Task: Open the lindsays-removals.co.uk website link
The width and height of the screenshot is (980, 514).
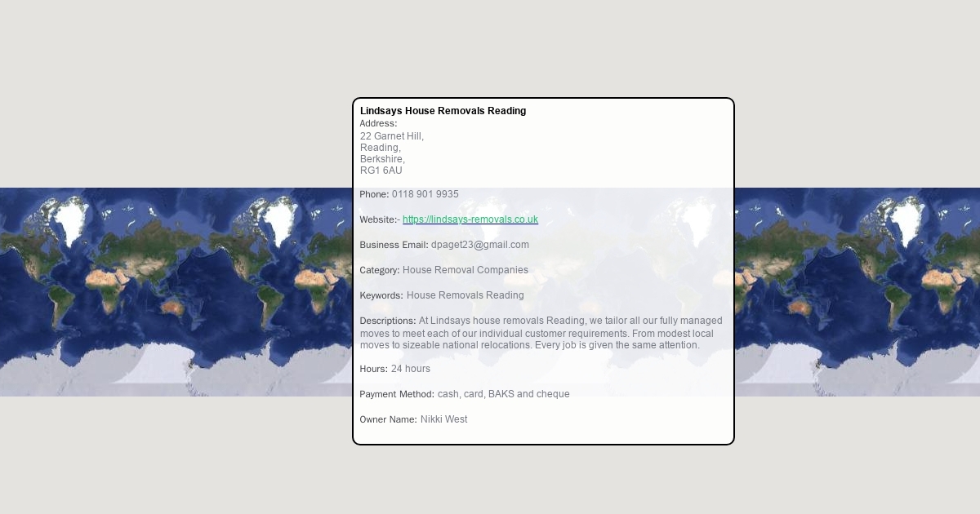Action: pyautogui.click(x=470, y=219)
